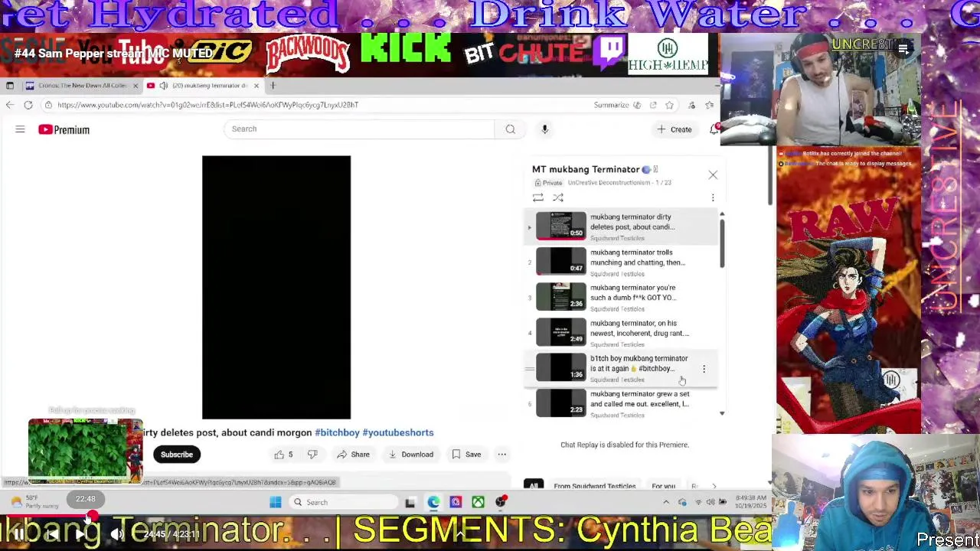The height and width of the screenshot is (551, 980).
Task: Like the video with thumbs up
Action: click(284, 455)
